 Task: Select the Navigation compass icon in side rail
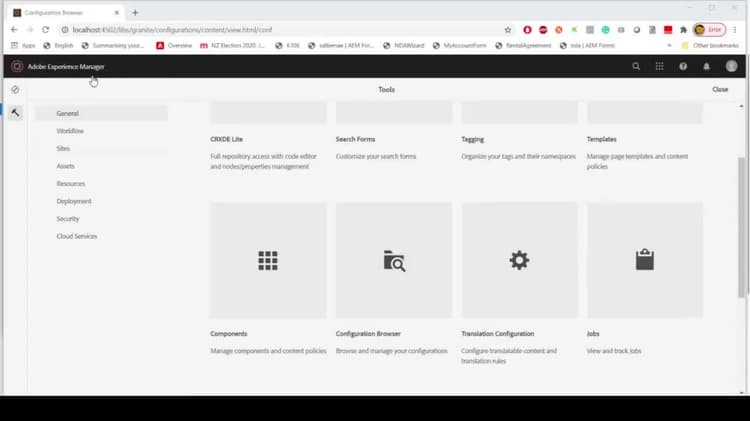(15, 89)
